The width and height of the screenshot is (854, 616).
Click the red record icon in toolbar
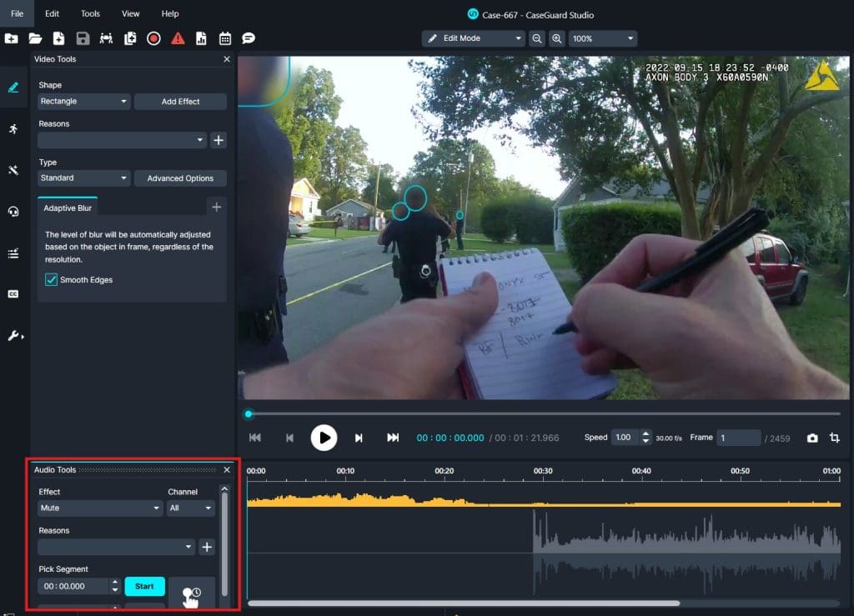tap(153, 38)
